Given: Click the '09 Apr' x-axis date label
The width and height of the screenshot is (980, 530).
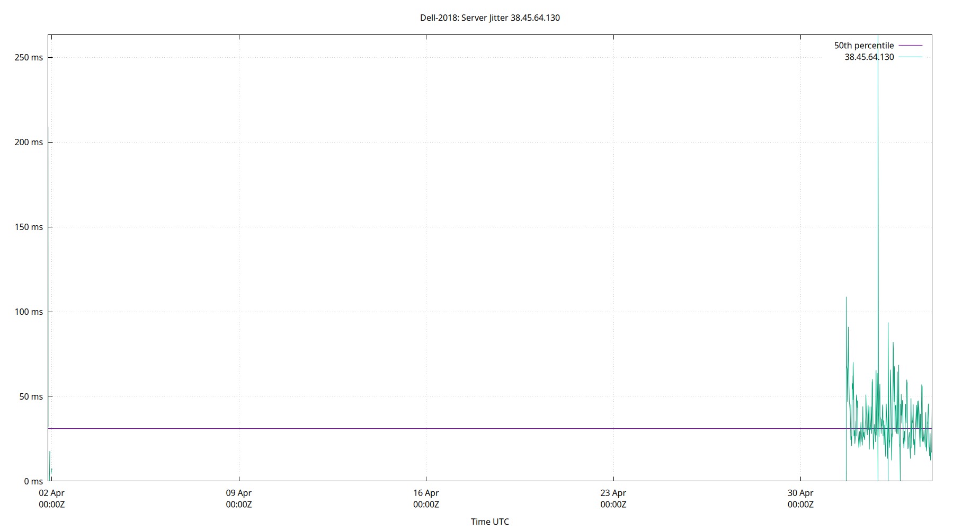Looking at the screenshot, I should coord(239,493).
